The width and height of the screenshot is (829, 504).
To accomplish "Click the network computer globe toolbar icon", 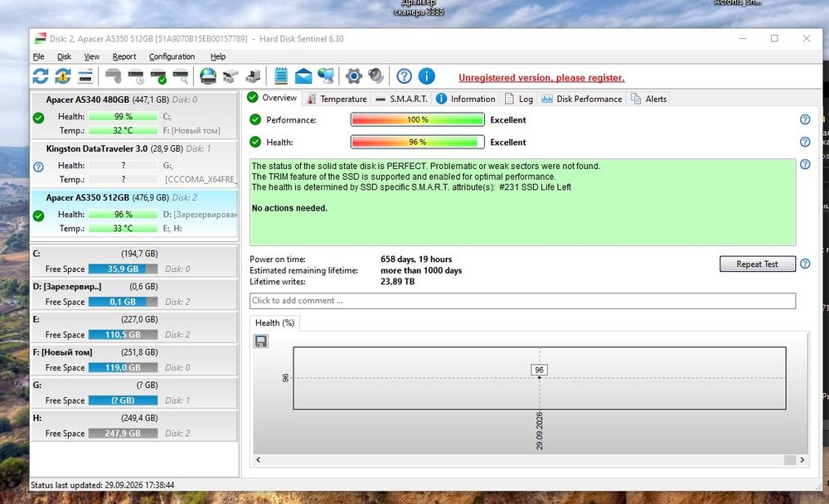I will (x=326, y=76).
